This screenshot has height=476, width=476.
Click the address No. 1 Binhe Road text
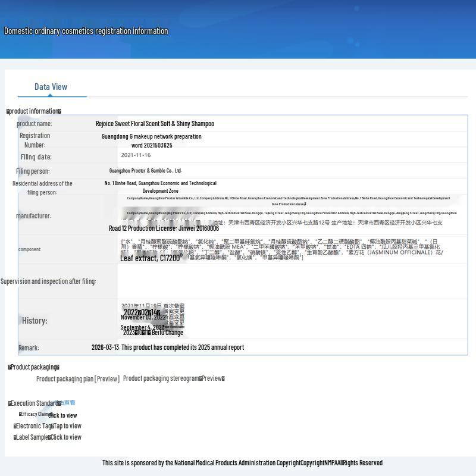point(160,187)
